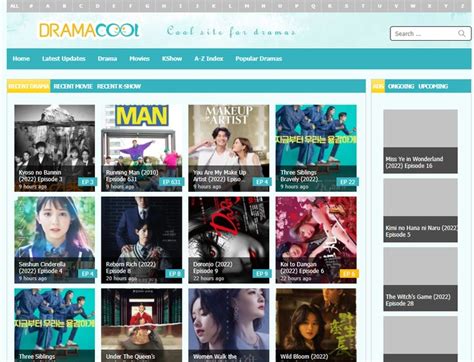
Task: Open Seishun Cinderella Episode 4 poster
Action: tap(55, 240)
